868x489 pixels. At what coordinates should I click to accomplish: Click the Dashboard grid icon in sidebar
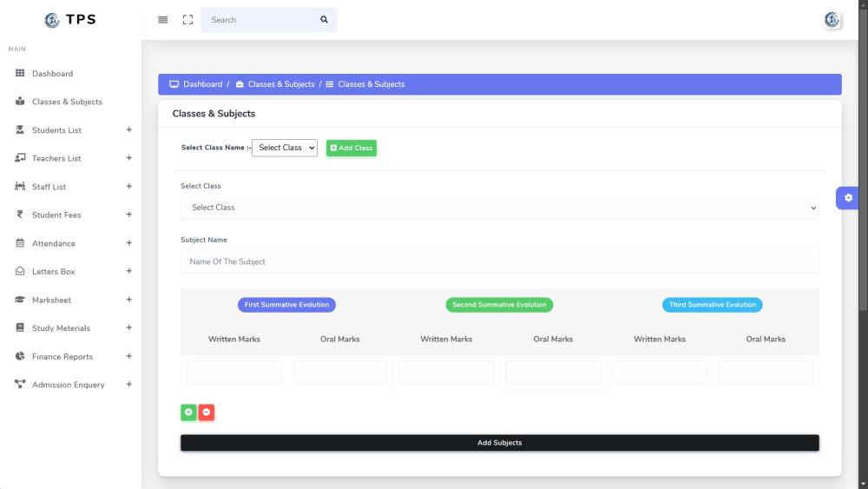(x=20, y=73)
